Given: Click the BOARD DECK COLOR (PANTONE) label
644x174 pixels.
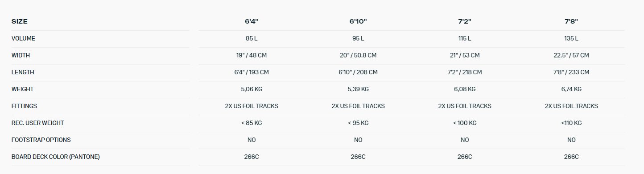Looking at the screenshot, I should coord(56,157).
